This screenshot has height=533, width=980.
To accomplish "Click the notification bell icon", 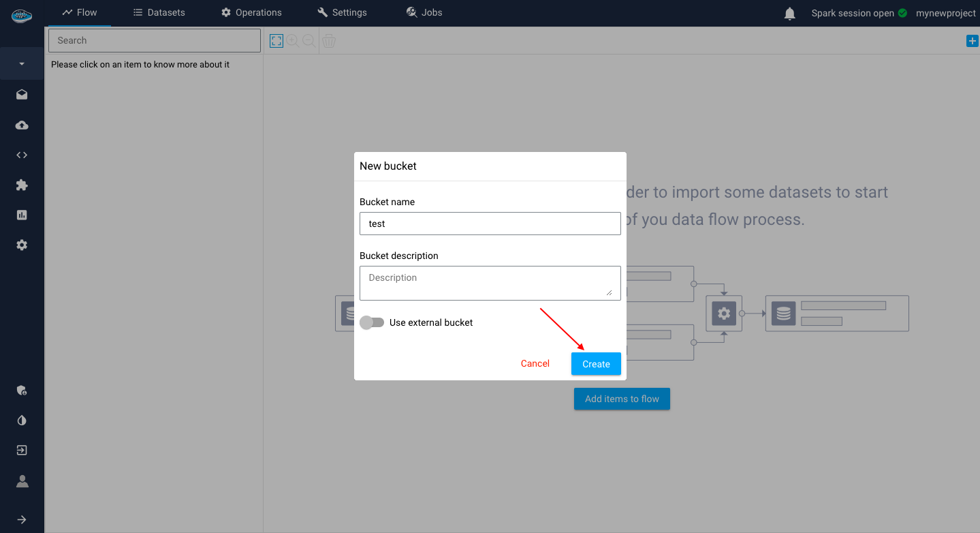I will point(789,14).
